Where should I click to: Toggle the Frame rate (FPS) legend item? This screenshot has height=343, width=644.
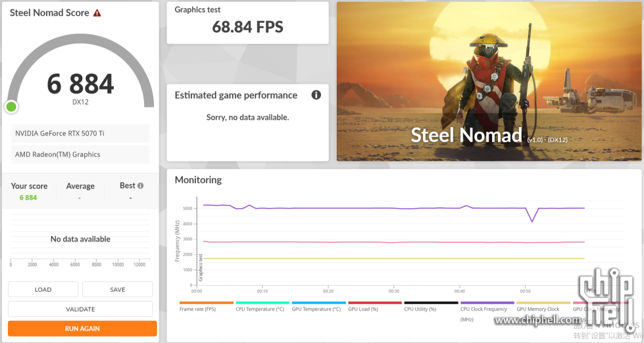197,309
